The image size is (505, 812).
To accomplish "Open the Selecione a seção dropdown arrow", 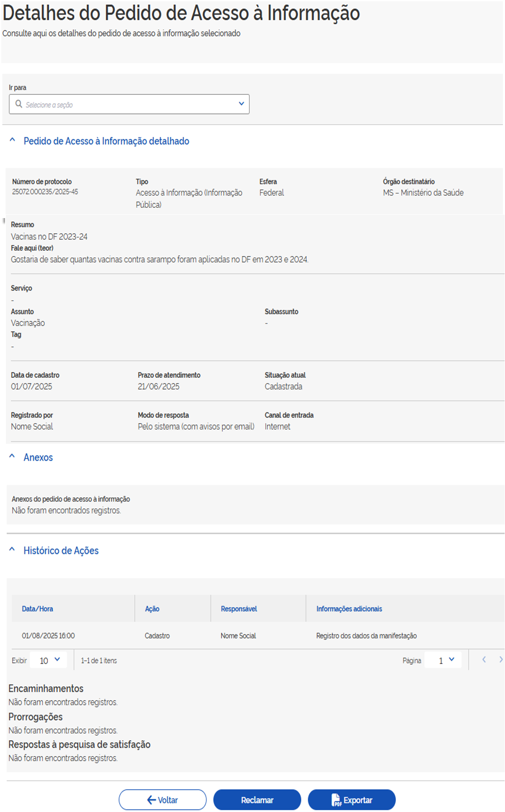I will pos(241,104).
